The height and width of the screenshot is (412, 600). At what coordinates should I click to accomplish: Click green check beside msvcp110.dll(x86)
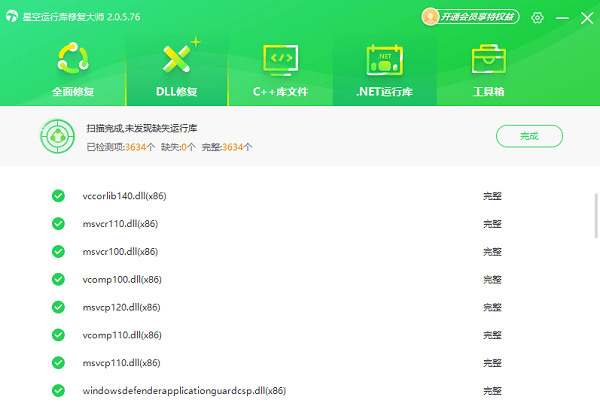[x=58, y=363]
